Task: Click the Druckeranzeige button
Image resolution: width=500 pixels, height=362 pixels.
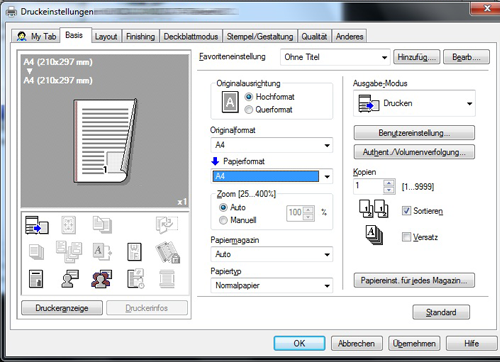Action: tap(62, 308)
